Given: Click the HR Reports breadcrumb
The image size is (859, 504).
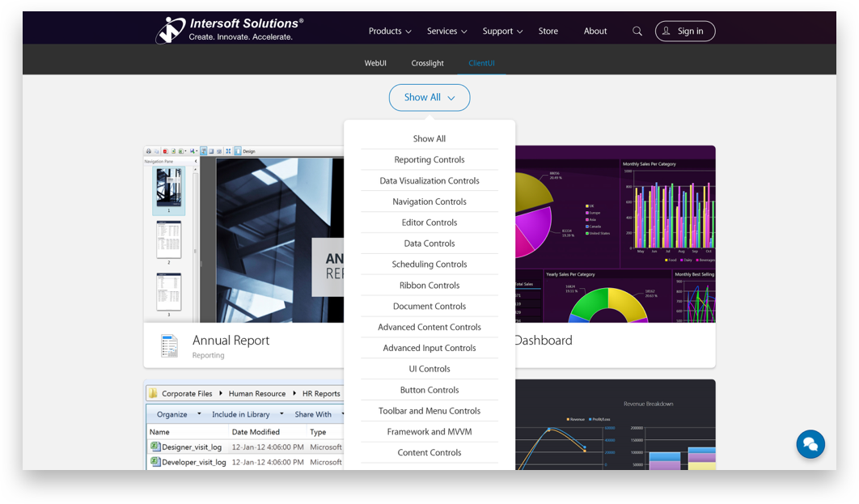Looking at the screenshot, I should [x=321, y=393].
